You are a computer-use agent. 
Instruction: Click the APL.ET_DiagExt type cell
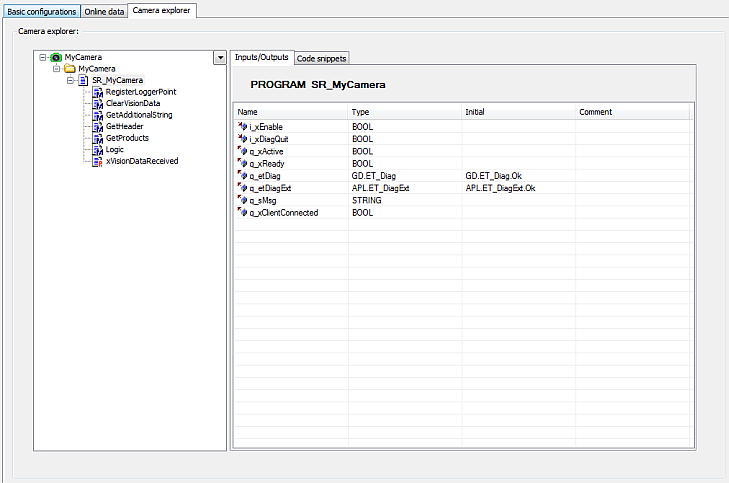coord(380,188)
